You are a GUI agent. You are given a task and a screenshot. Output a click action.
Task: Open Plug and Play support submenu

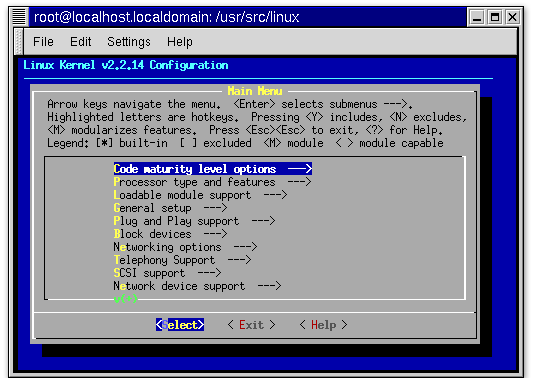194,221
